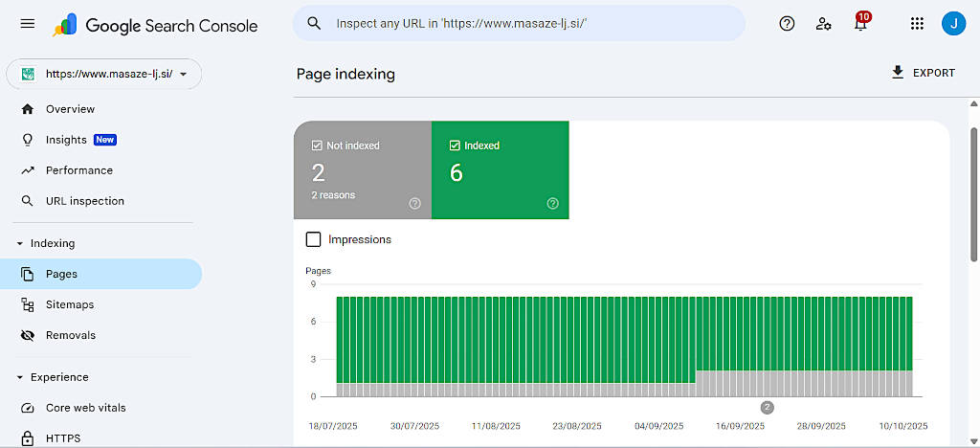Image resolution: width=980 pixels, height=448 pixels.
Task: Toggle the Not indexed checkbox
Action: pyautogui.click(x=317, y=146)
